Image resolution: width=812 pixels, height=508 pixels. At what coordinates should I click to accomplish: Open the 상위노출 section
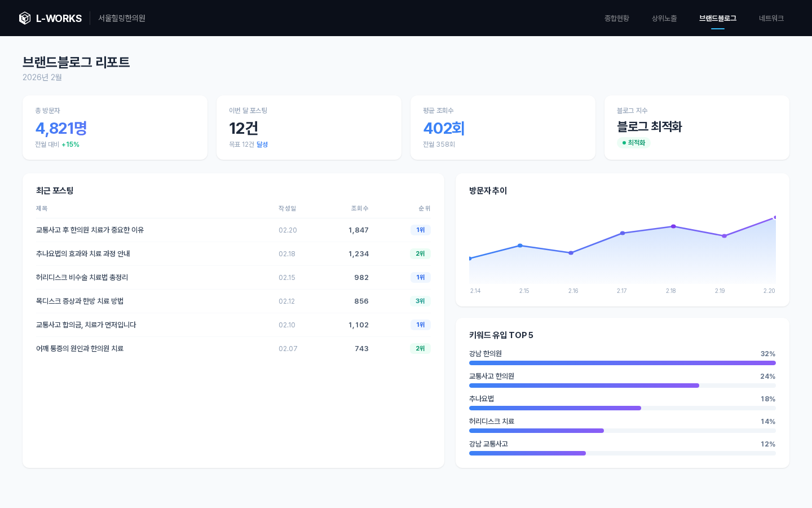[x=664, y=18]
